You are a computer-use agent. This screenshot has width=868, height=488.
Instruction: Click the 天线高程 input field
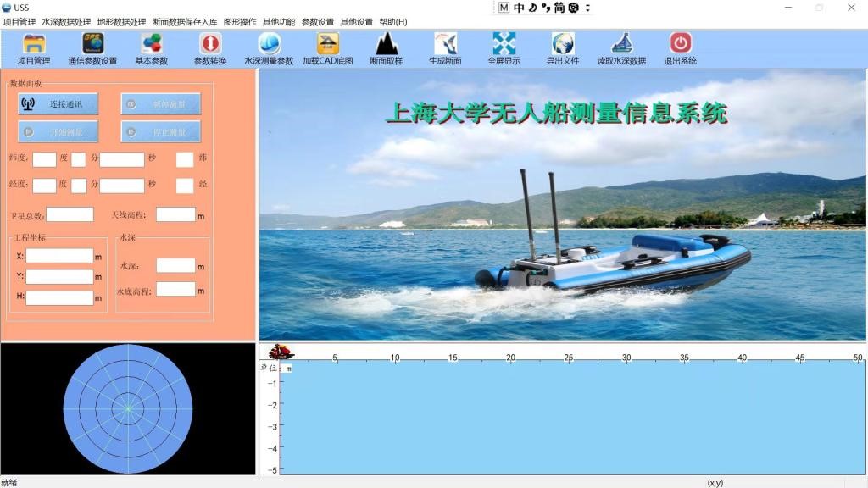point(175,214)
